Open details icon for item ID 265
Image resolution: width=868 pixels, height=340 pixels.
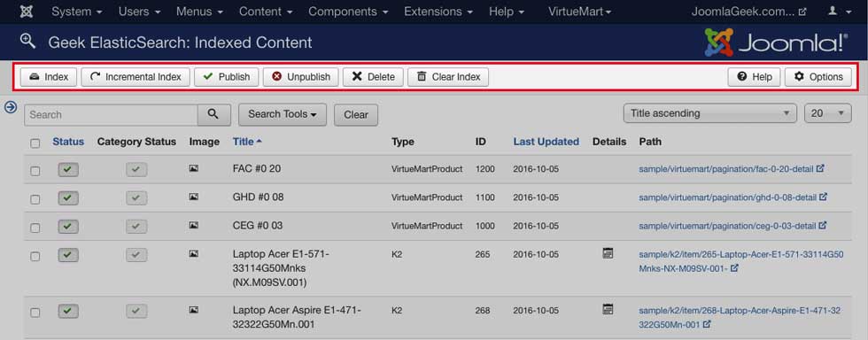[x=608, y=253]
